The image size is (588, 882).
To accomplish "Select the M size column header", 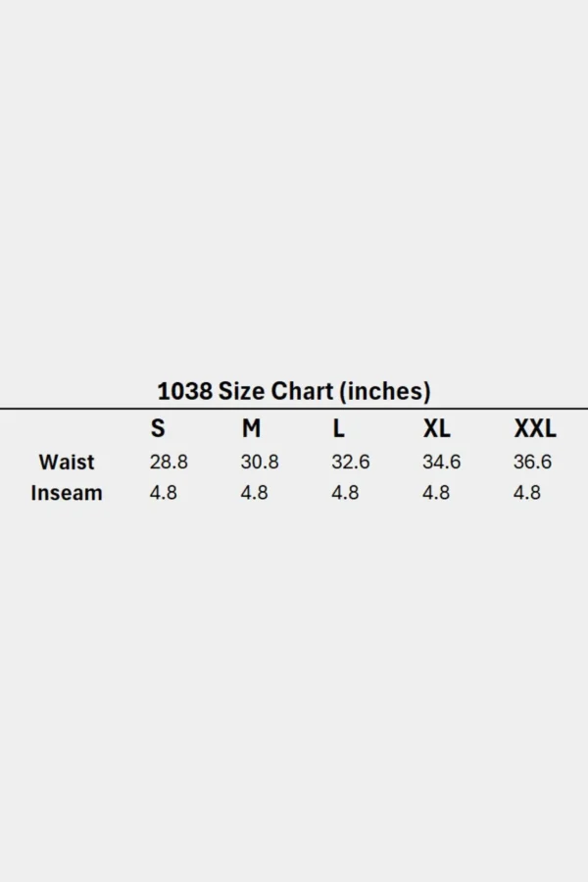I will coord(252,428).
